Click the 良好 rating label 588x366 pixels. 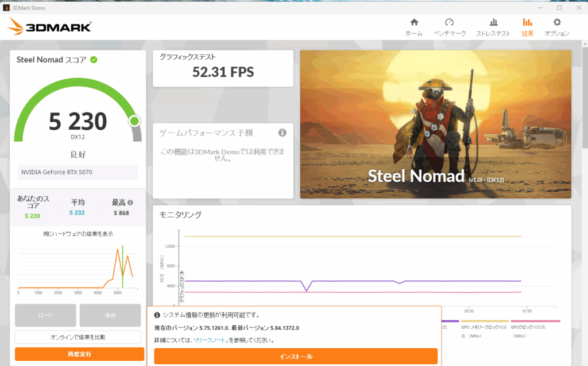78,154
